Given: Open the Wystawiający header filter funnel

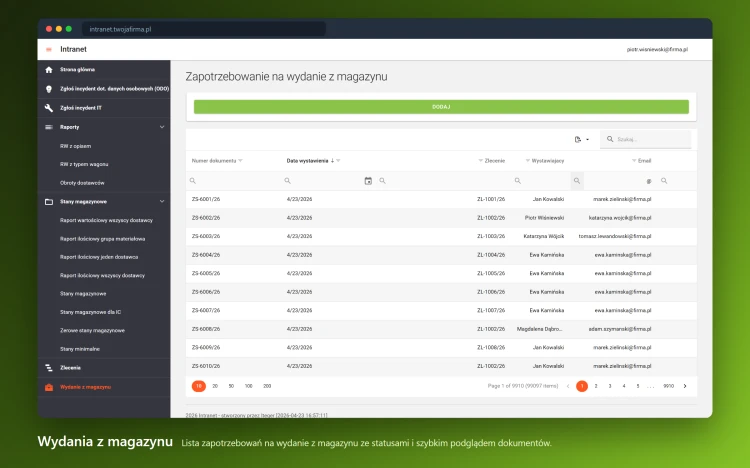Looking at the screenshot, I should 528,161.
